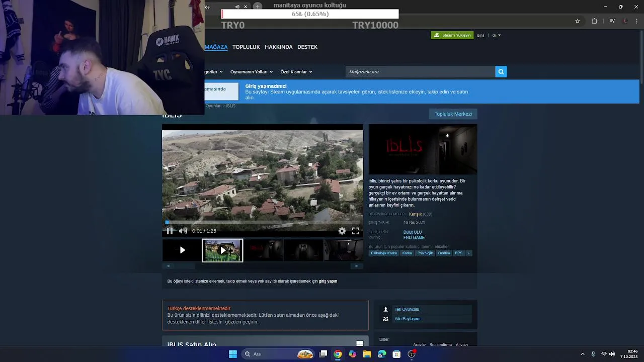Open the dil language dropdown
Viewport: 644px width, 362px height.
click(496, 35)
